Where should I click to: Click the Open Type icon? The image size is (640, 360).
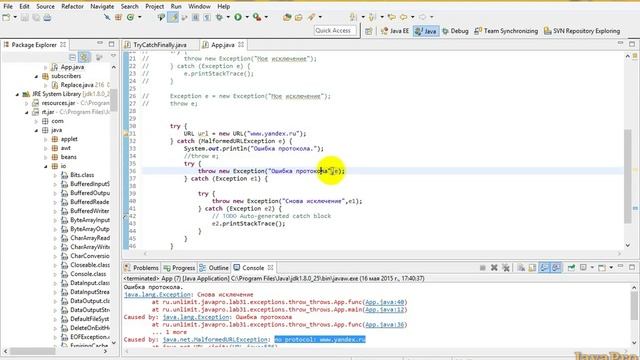coord(287,17)
